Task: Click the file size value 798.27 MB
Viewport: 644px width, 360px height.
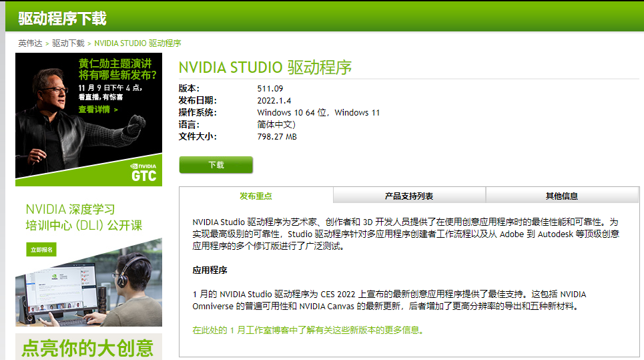Action: click(277, 136)
